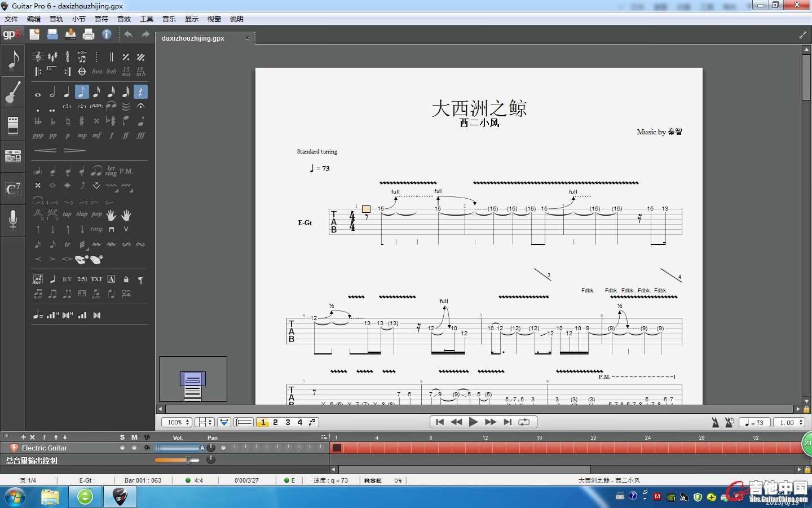Screen dimensions: 812x508
Task: Select the half note duration
Action: click(x=52, y=92)
